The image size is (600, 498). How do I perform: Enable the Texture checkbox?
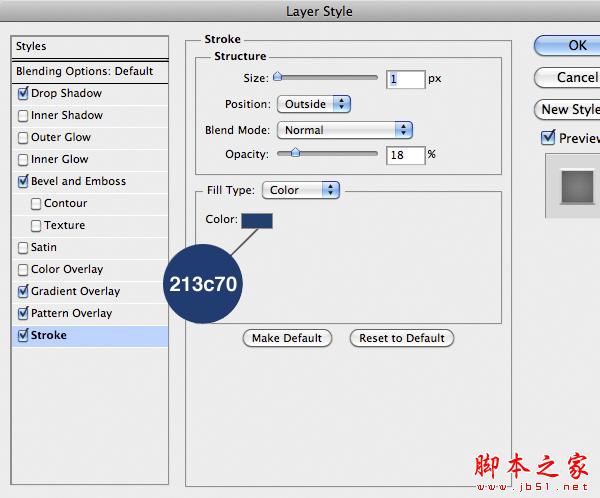click(36, 225)
